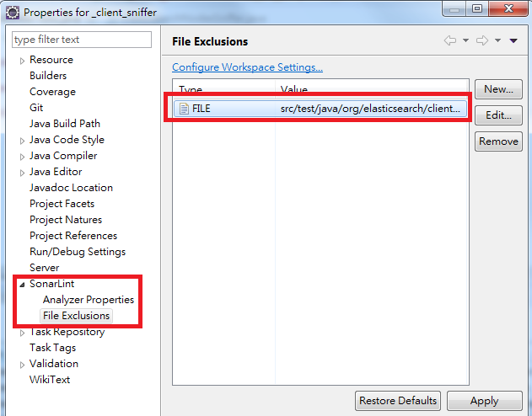Click the Edit... button

498,115
